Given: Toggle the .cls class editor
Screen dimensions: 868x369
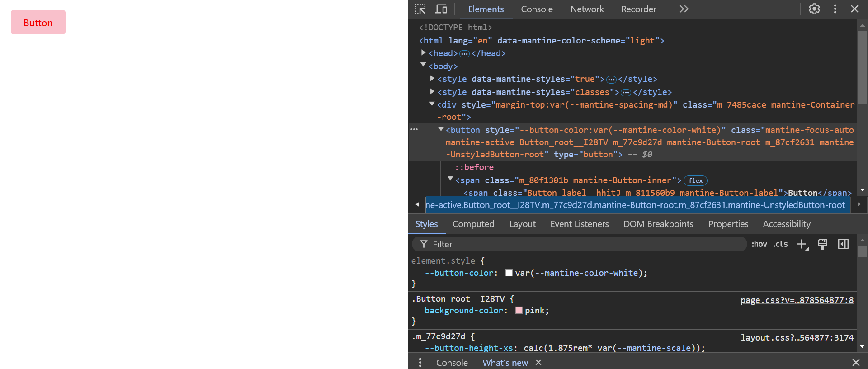Looking at the screenshot, I should coord(780,244).
